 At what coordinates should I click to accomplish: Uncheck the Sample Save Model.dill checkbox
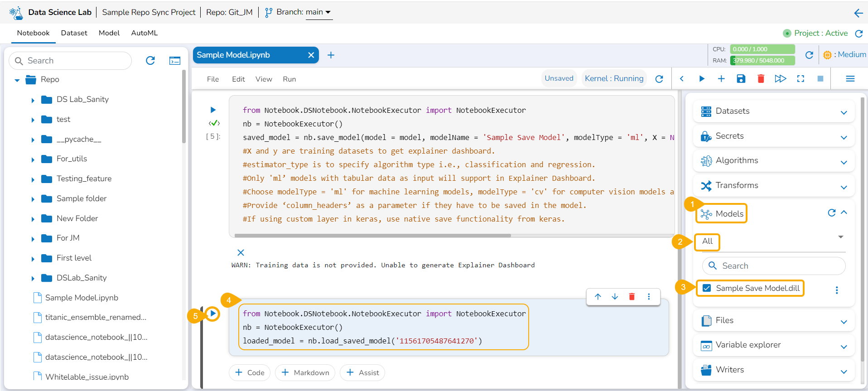click(x=707, y=288)
